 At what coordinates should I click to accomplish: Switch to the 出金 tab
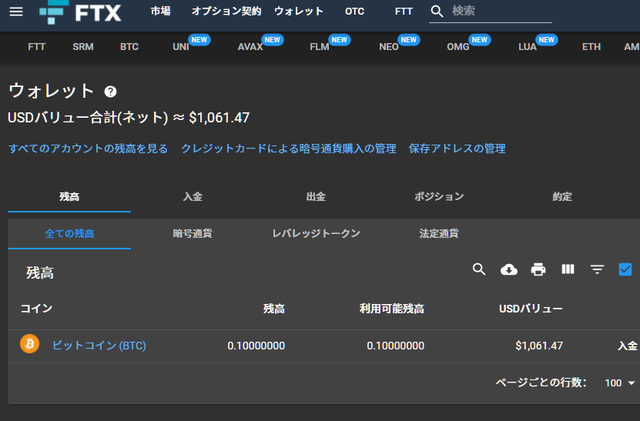click(316, 197)
